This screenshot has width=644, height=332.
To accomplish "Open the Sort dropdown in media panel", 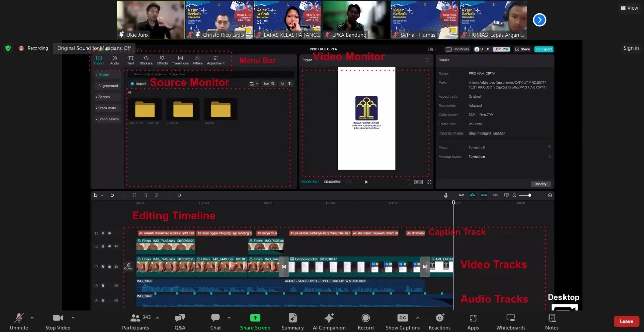I will coord(269,84).
